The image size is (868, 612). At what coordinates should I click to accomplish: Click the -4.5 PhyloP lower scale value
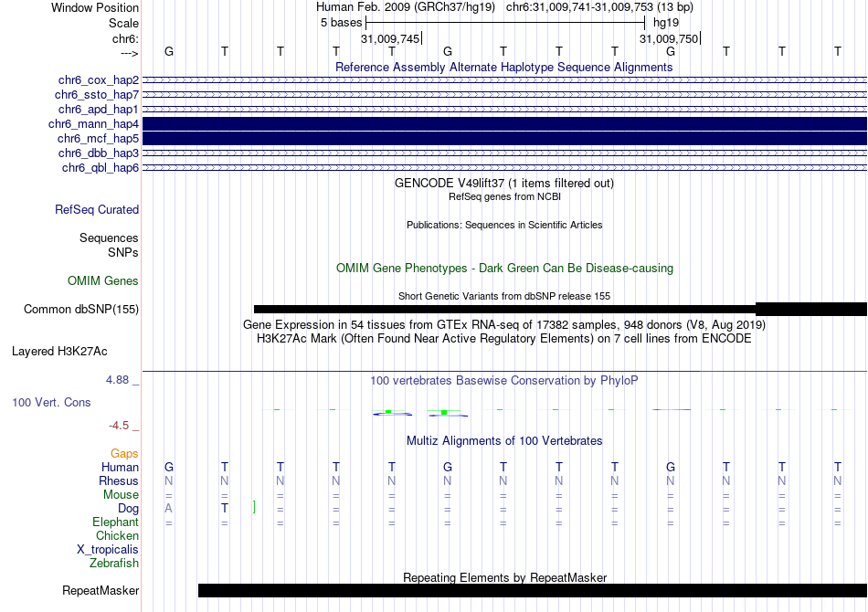[119, 426]
